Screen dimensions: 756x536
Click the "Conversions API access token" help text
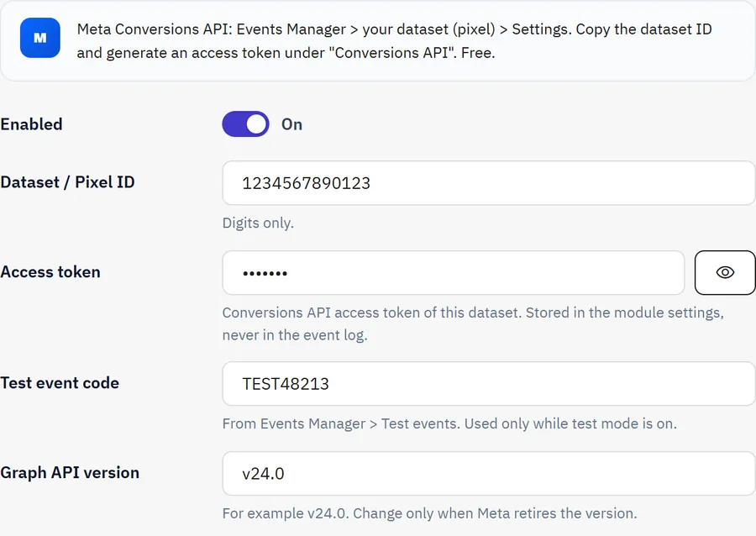click(473, 323)
